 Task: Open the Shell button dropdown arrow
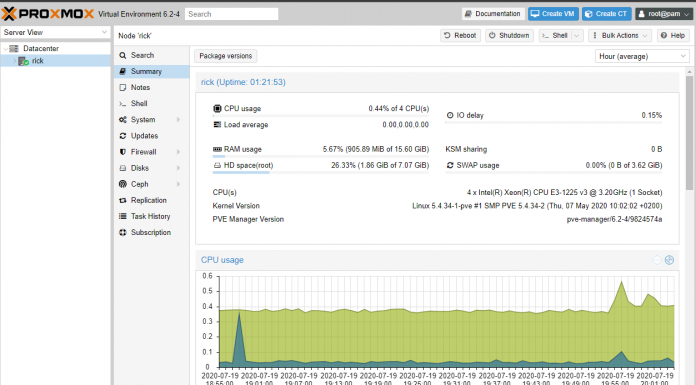(577, 36)
